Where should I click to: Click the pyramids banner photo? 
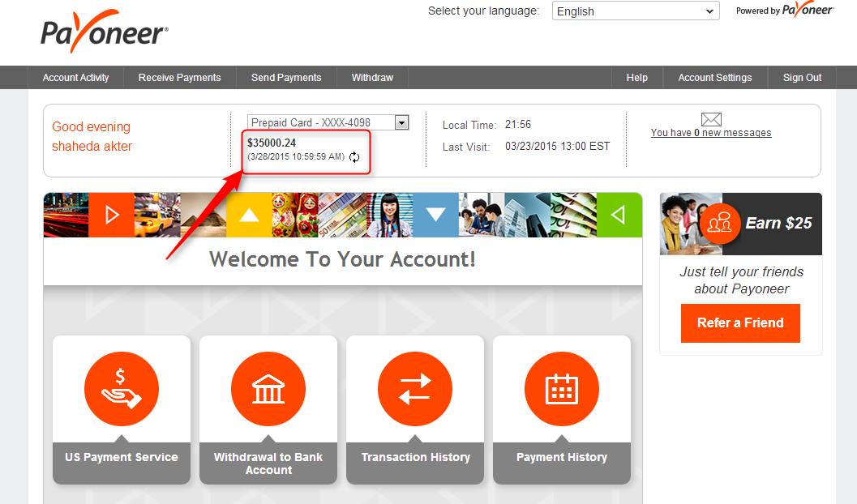point(204,215)
